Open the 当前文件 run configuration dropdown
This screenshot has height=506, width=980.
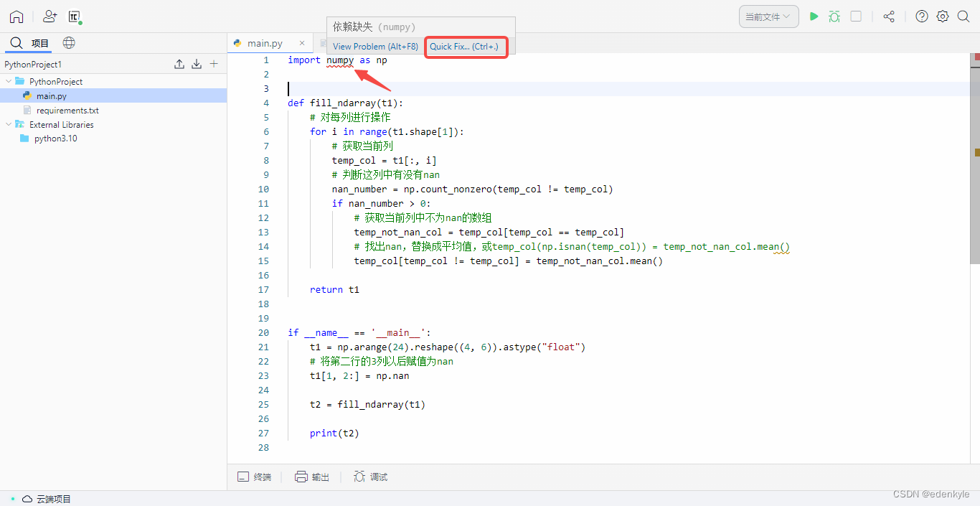pos(769,17)
